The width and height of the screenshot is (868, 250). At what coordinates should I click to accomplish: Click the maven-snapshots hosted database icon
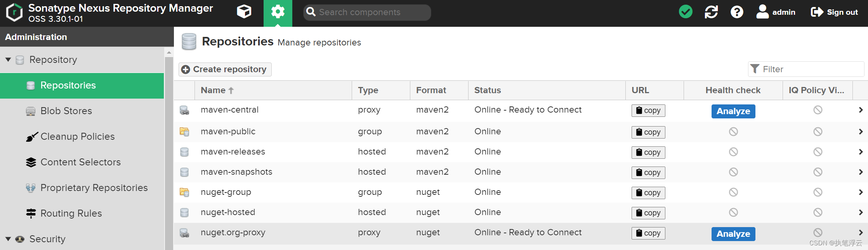point(184,172)
